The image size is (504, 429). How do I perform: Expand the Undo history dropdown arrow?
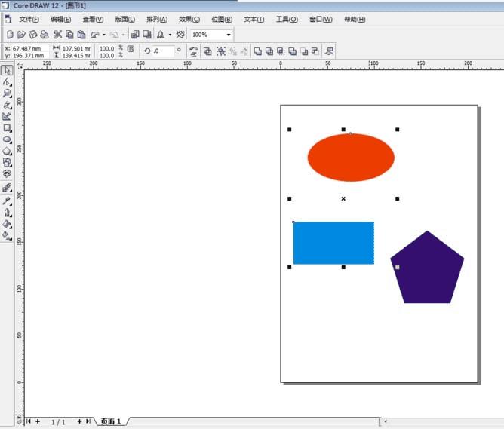(x=104, y=35)
